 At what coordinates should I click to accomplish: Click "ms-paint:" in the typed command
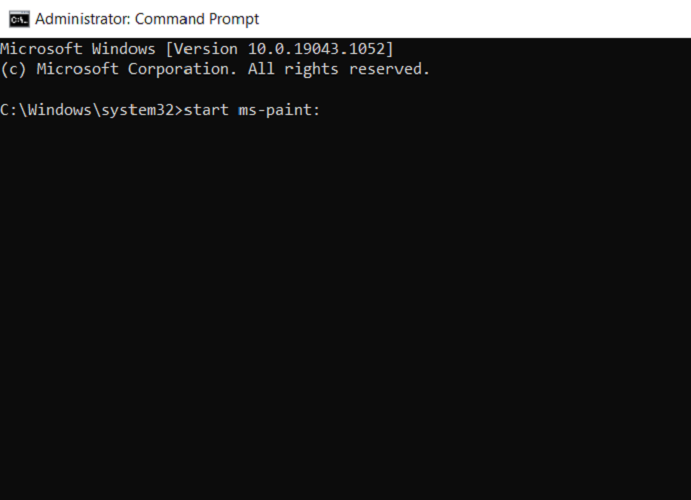point(280,109)
